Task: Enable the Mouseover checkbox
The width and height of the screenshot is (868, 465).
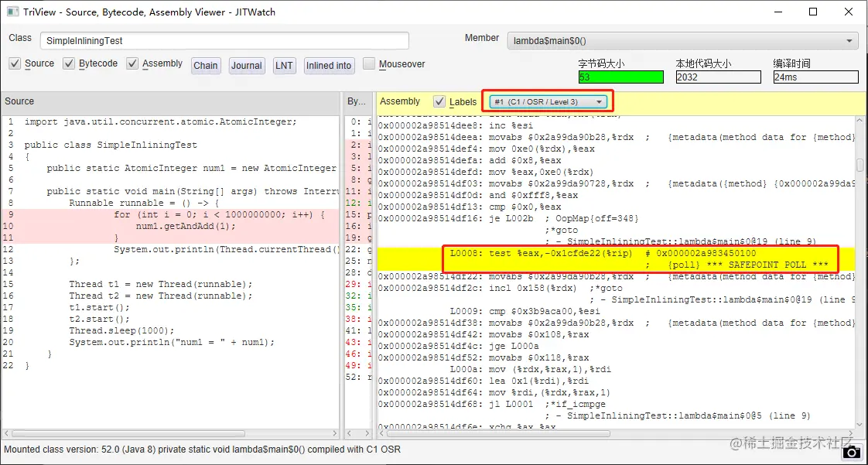Action: (x=369, y=63)
